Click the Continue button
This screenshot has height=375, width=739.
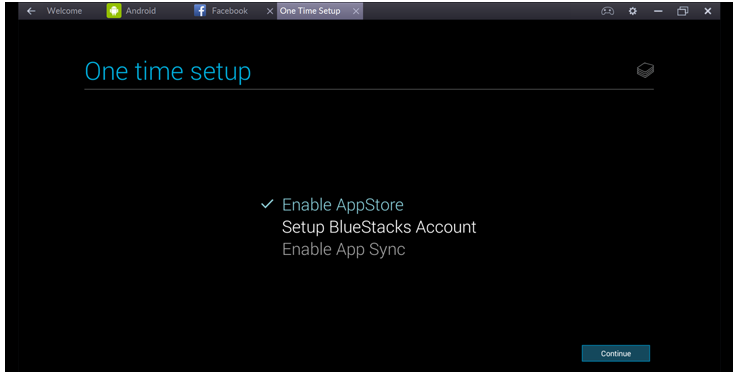pos(616,353)
